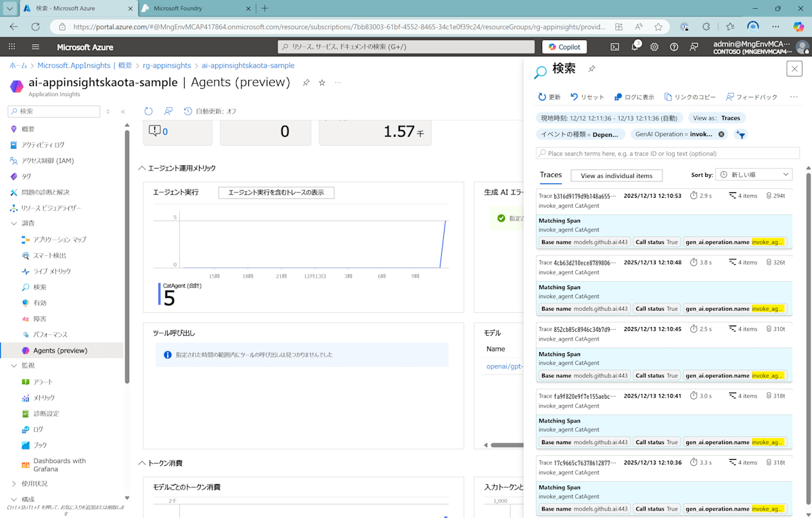This screenshot has height=518, width=812.
Task: Open 問題の診断と解決
Action: 45,192
